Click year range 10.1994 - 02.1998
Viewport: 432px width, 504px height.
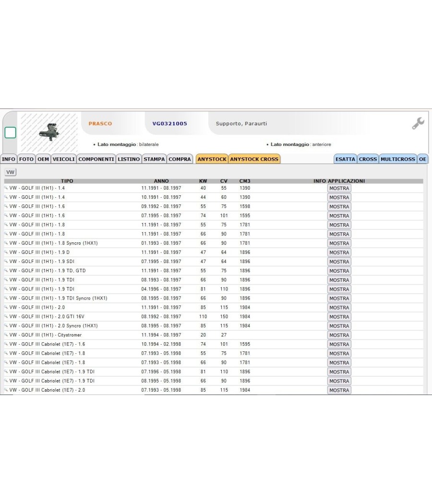pos(161,344)
